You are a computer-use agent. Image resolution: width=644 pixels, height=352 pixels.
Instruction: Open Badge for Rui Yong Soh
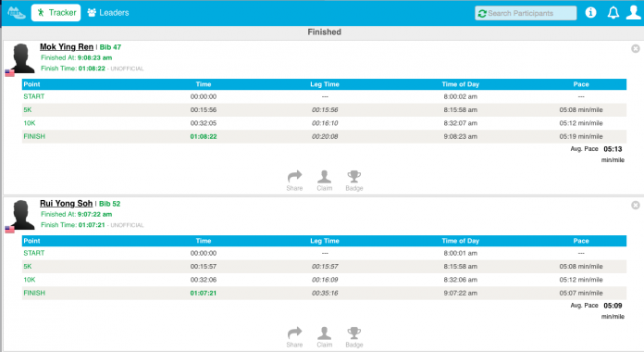pos(354,337)
